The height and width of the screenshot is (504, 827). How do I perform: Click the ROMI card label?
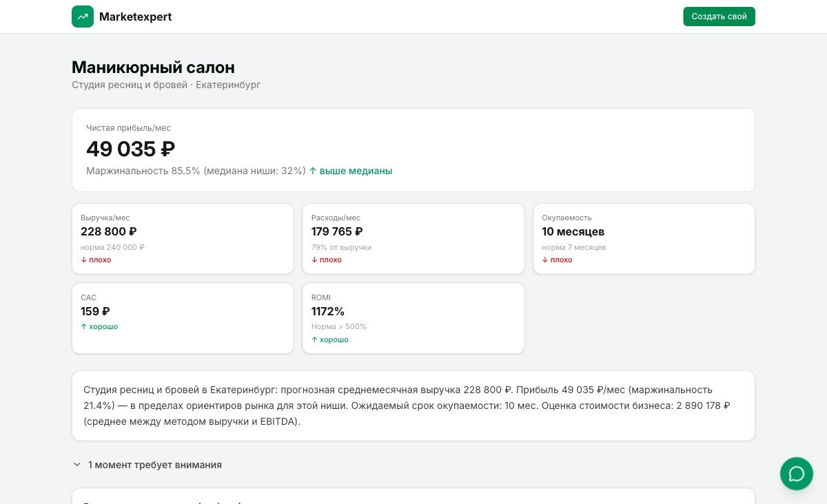321,297
